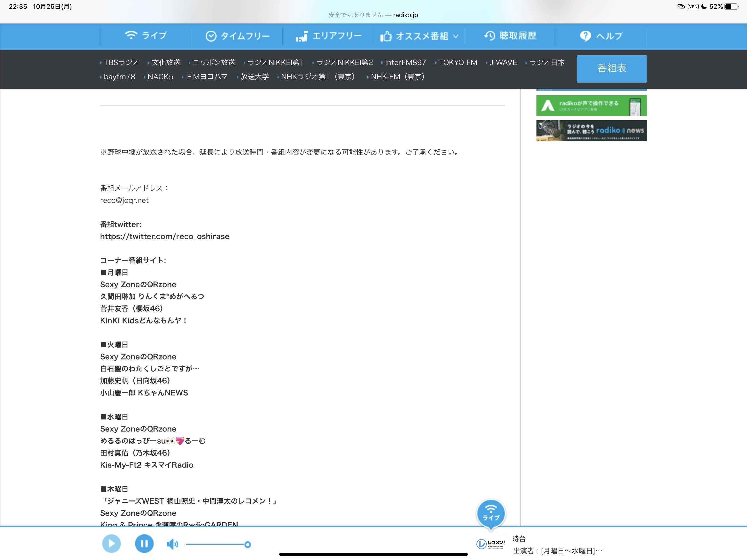Image resolution: width=747 pixels, height=560 pixels.
Task: Click the ■木曜日 heading text
Action: tap(114, 489)
